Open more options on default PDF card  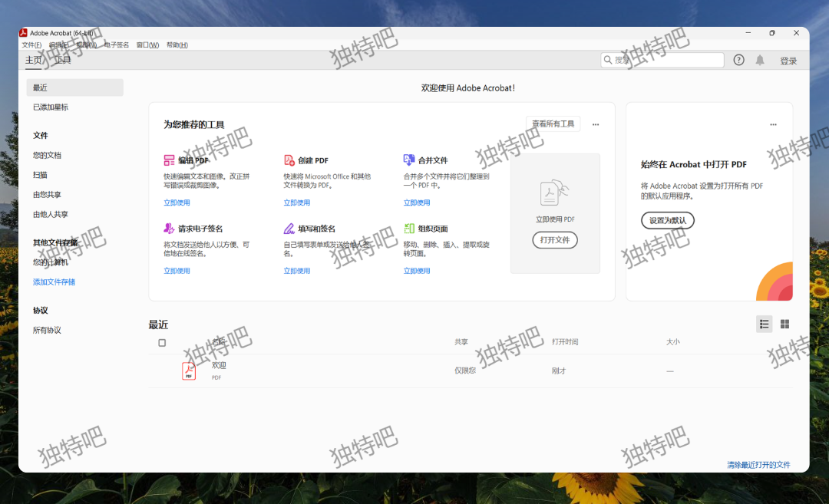click(774, 125)
